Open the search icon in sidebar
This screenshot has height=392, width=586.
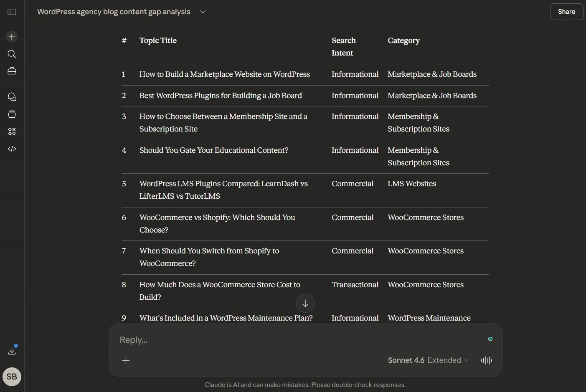pyautogui.click(x=12, y=54)
